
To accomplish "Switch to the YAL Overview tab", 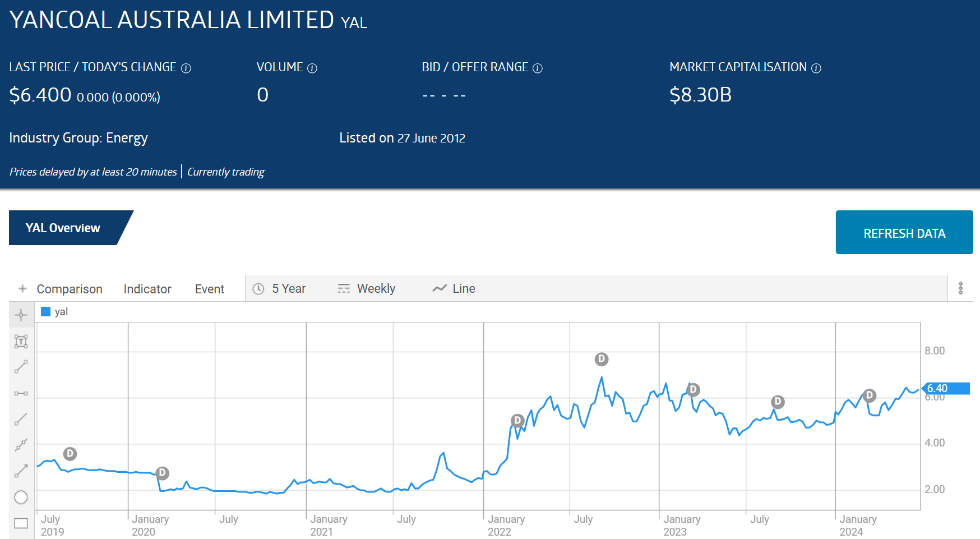I will pos(63,228).
